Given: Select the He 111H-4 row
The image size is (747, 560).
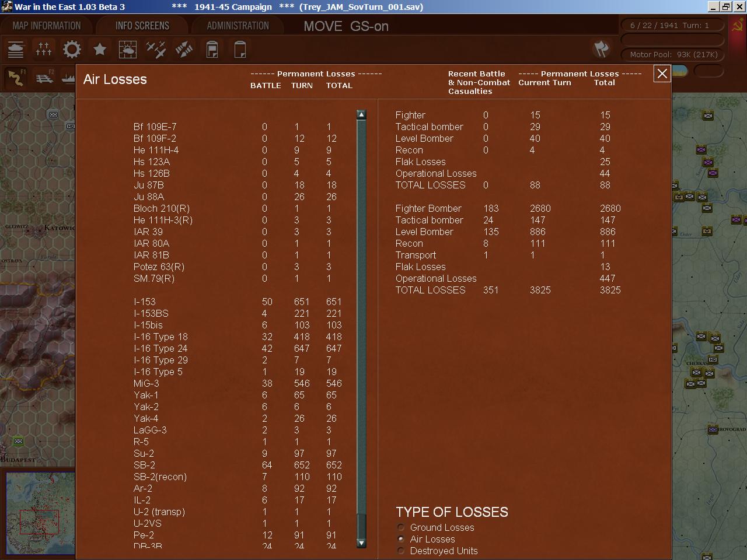Looking at the screenshot, I should click(235, 150).
